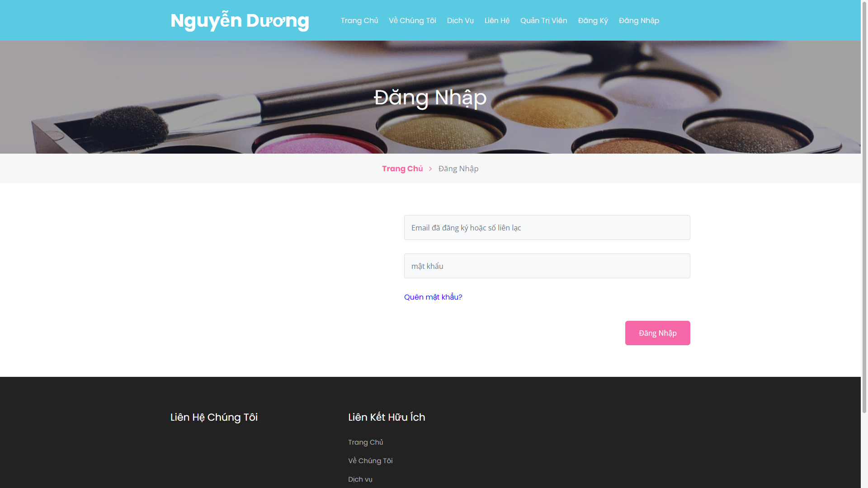The image size is (868, 488).
Task: Focus the mật khẩu password field
Action: pyautogui.click(x=547, y=266)
